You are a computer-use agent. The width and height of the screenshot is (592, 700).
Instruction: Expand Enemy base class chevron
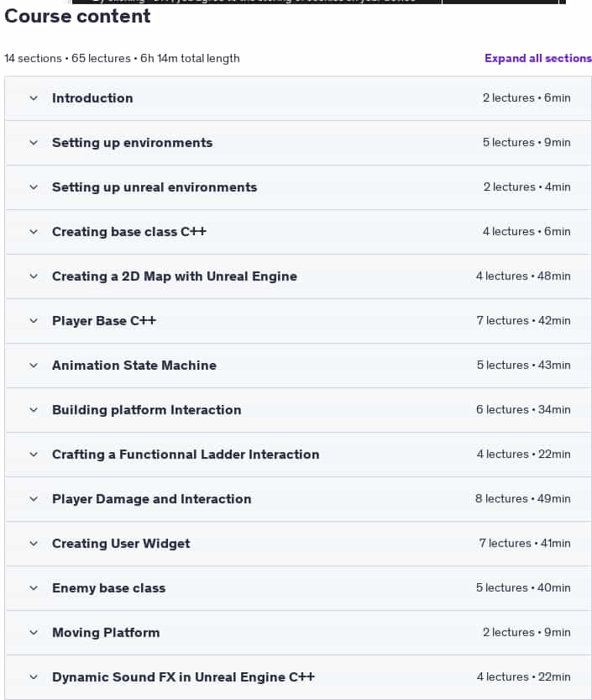(34, 588)
